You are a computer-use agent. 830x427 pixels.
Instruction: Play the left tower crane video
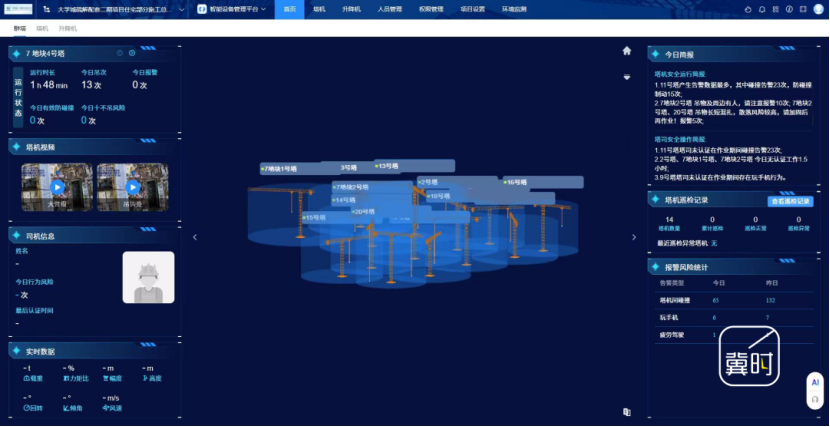57,187
